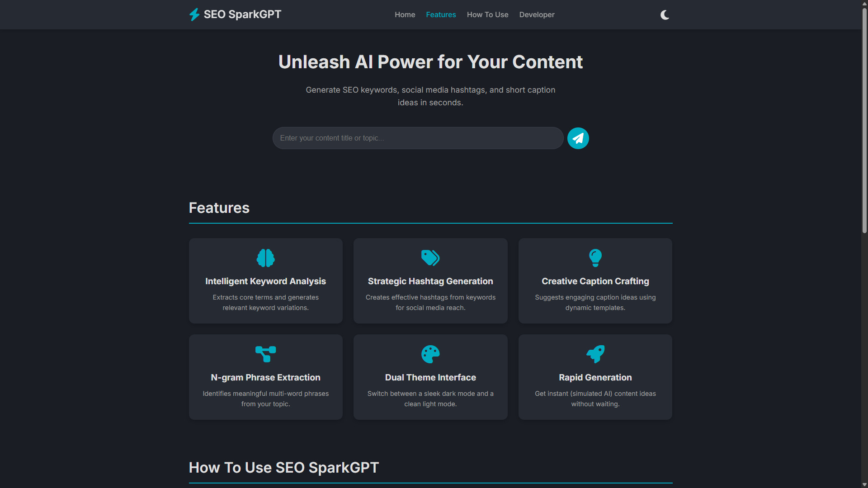Click the Rapid Generation card heading

coord(595,377)
